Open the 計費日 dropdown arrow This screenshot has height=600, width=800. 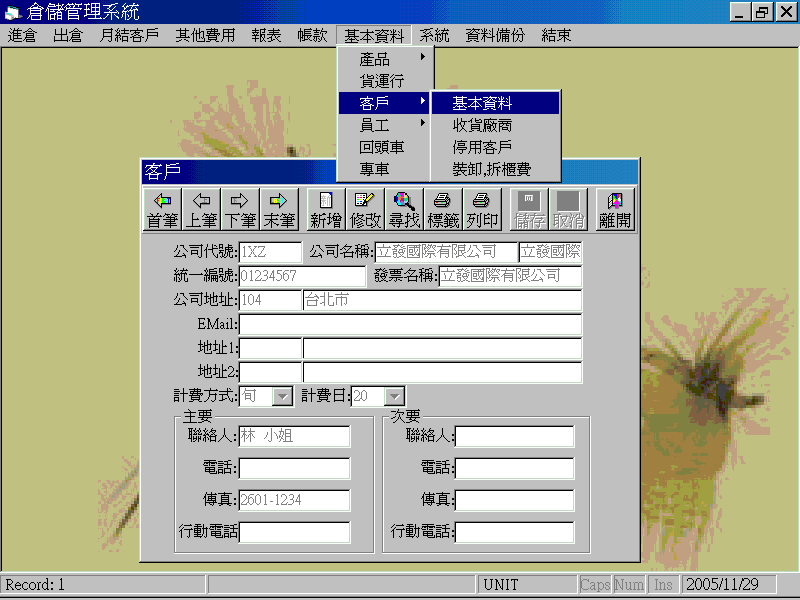(394, 396)
